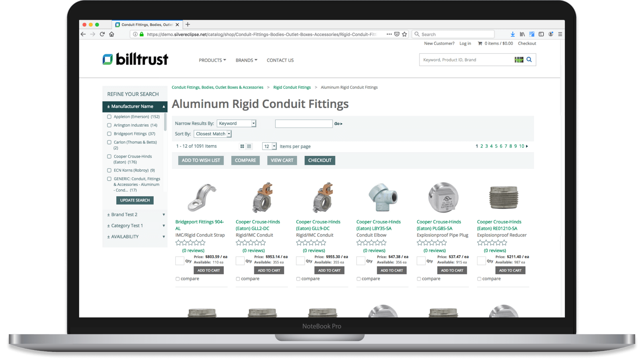Viewport: 644px width, 362px height.
Task: Expand AVAILABILITY filter section
Action: [135, 237]
